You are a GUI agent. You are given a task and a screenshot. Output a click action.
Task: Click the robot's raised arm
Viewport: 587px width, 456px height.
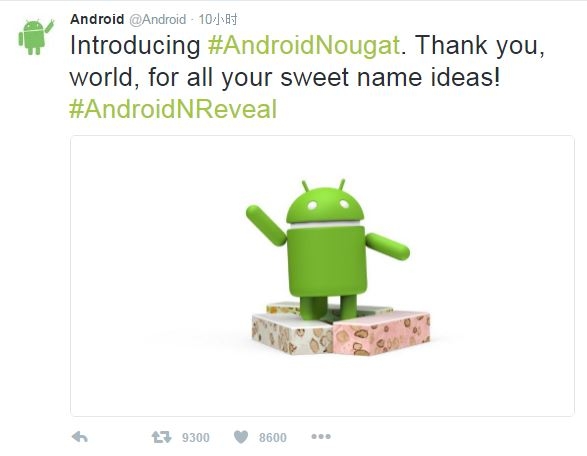pyautogui.click(x=266, y=225)
